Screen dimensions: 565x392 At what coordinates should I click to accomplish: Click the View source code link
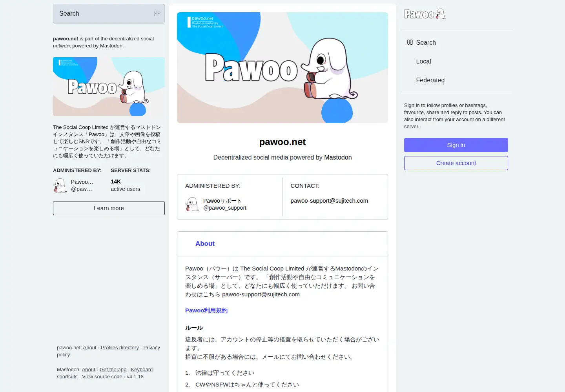(102, 377)
